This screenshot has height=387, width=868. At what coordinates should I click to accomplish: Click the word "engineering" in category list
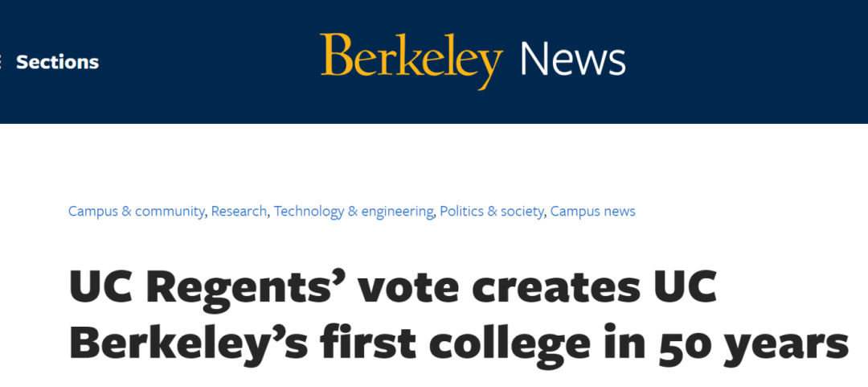coord(398,212)
